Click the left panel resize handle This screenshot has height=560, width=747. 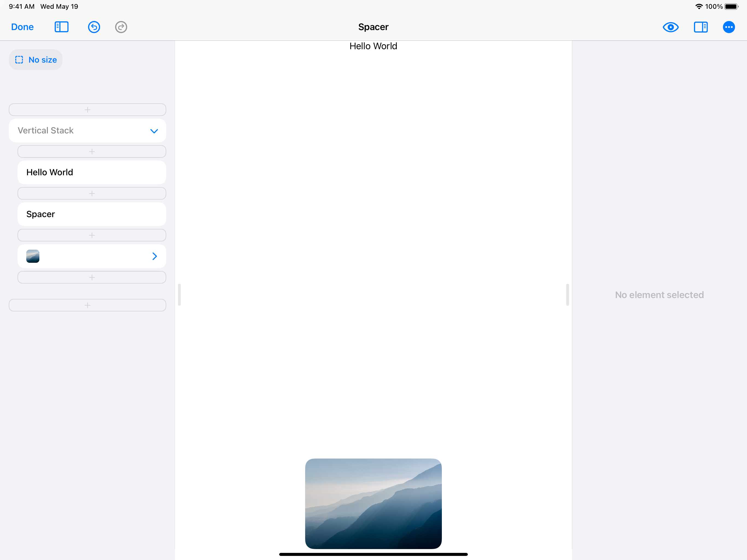(179, 294)
